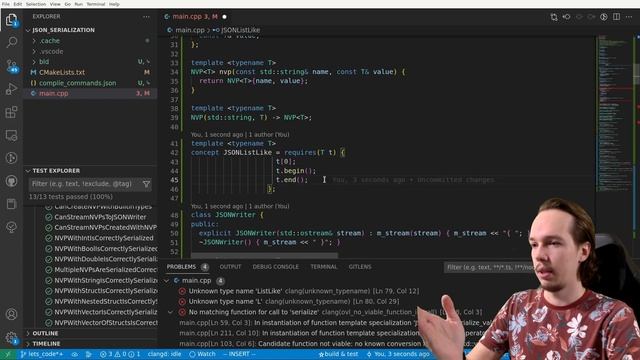This screenshot has height=360, width=640.
Task: Click JSONListLike in the breadcrumbs
Action: point(240,30)
